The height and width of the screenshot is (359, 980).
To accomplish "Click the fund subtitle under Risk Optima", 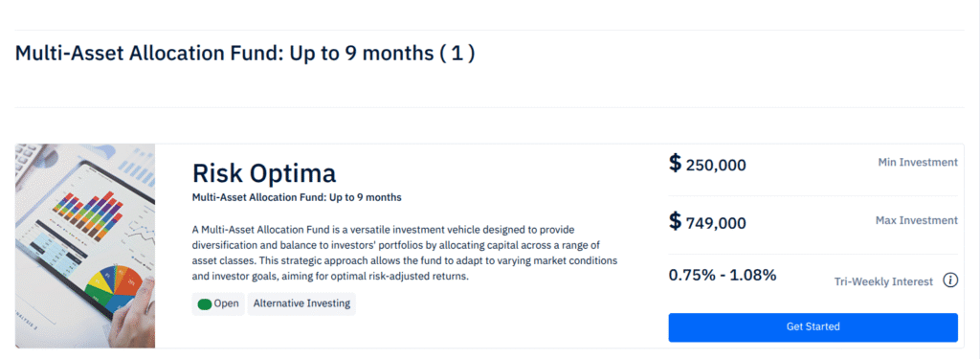I will click(x=297, y=197).
